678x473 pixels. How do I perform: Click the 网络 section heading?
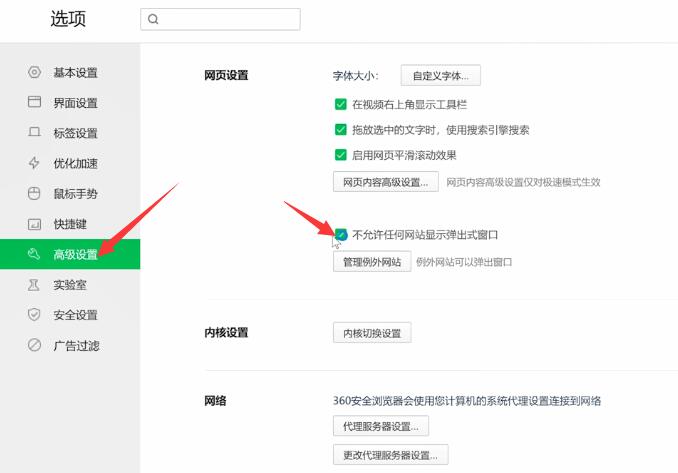click(x=215, y=400)
